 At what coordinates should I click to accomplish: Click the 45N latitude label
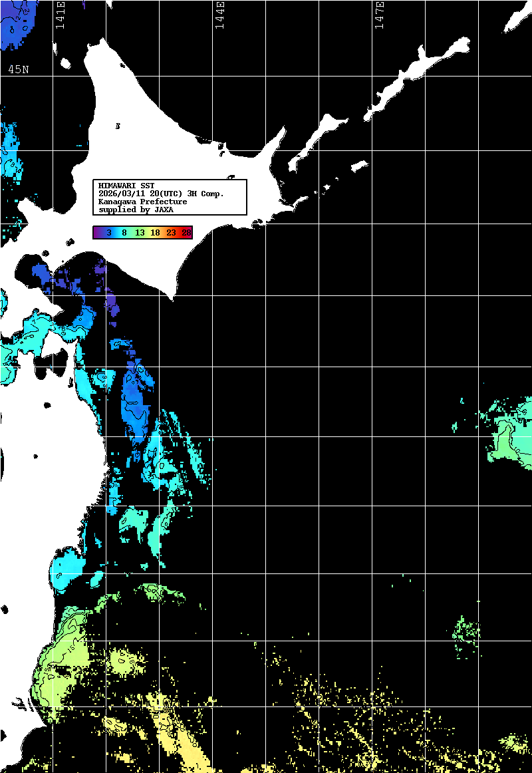19,70
